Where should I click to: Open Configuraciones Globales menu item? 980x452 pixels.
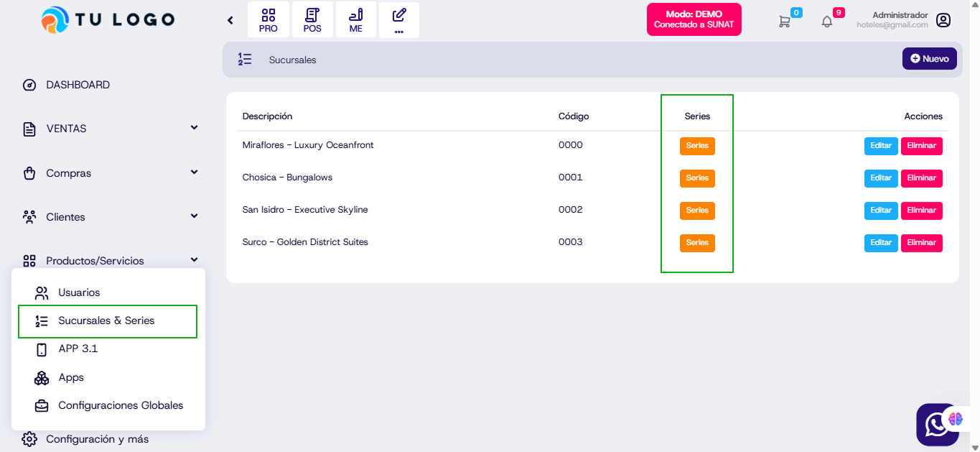tap(120, 405)
